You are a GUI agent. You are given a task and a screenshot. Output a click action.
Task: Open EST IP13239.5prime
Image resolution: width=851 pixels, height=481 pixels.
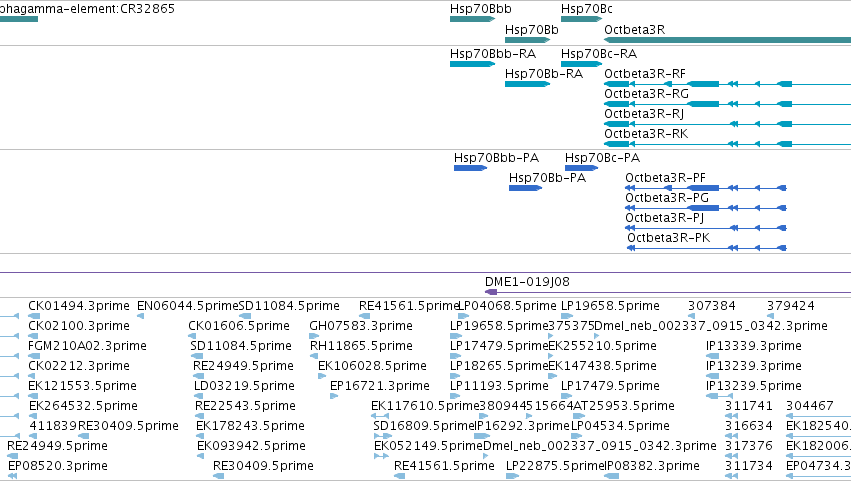pyautogui.click(x=753, y=387)
